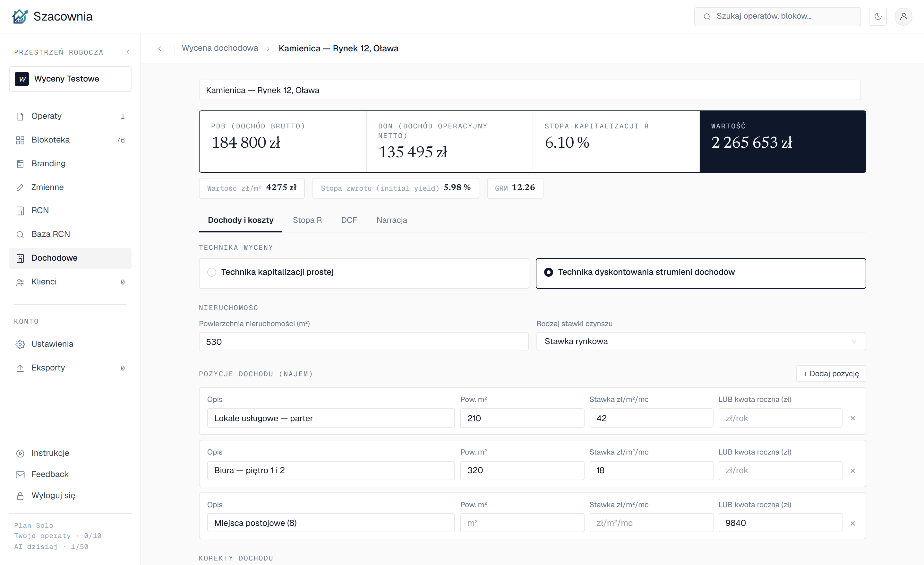The width and height of the screenshot is (924, 565).
Task: Edit the Lokale usługowe — parter description
Action: (331, 418)
